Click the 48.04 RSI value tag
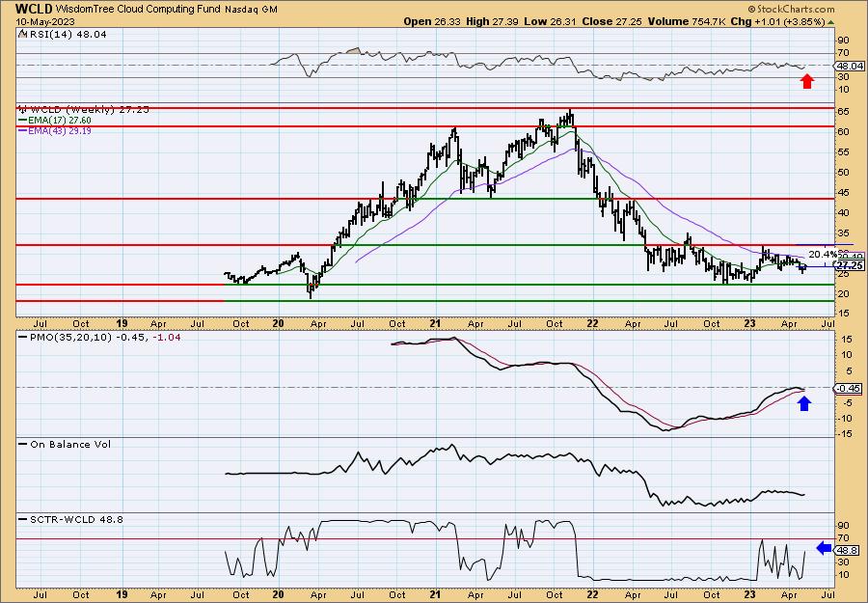 849,66
